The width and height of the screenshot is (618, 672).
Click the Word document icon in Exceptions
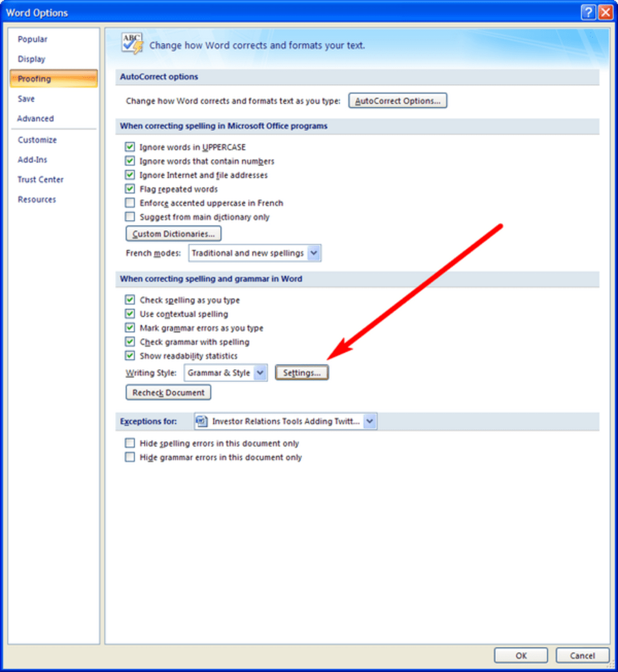point(202,421)
